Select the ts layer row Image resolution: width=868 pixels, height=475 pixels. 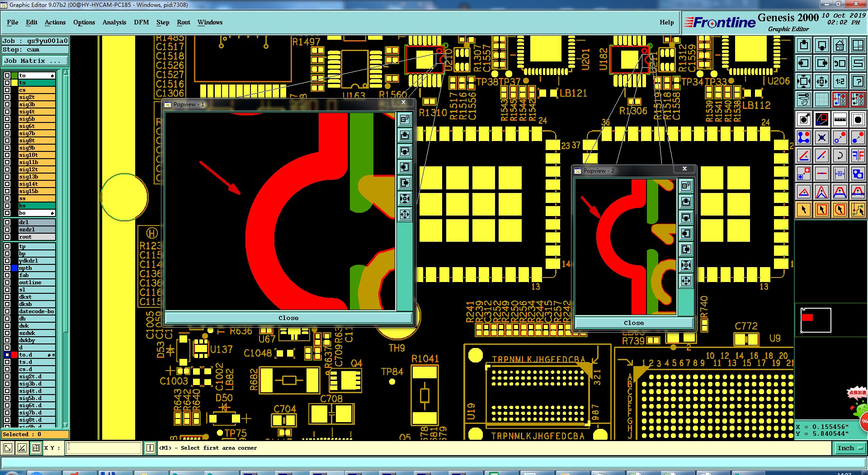click(x=37, y=83)
